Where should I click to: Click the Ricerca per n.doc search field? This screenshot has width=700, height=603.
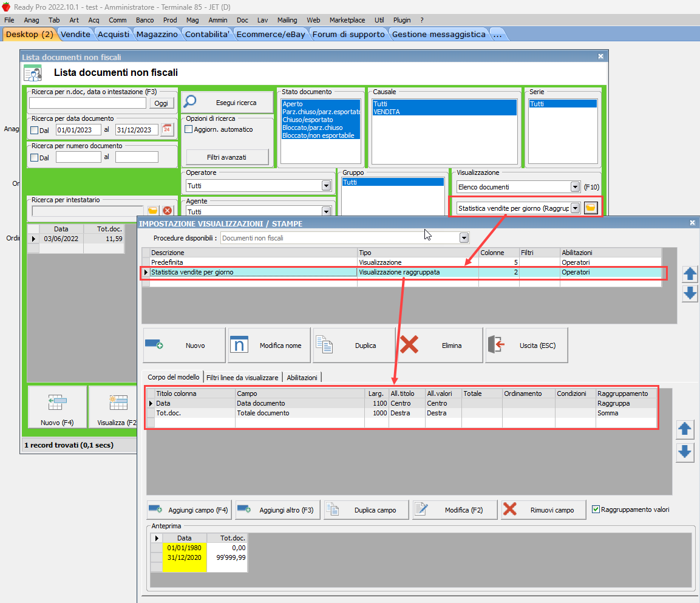(x=87, y=103)
